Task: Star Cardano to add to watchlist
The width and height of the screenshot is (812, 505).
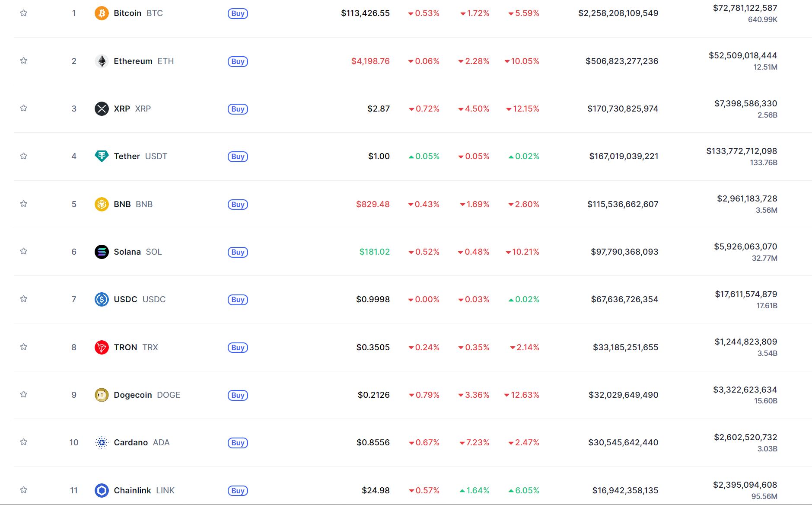Action: tap(24, 442)
